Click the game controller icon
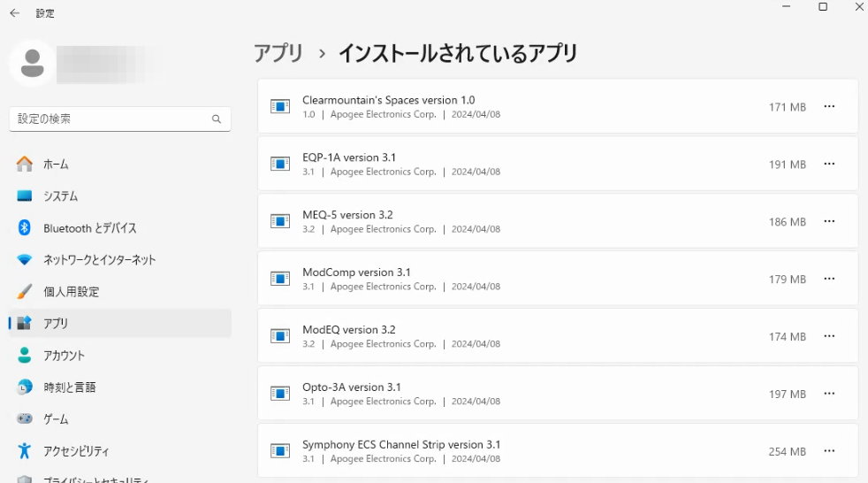The height and width of the screenshot is (483, 868). [25, 418]
